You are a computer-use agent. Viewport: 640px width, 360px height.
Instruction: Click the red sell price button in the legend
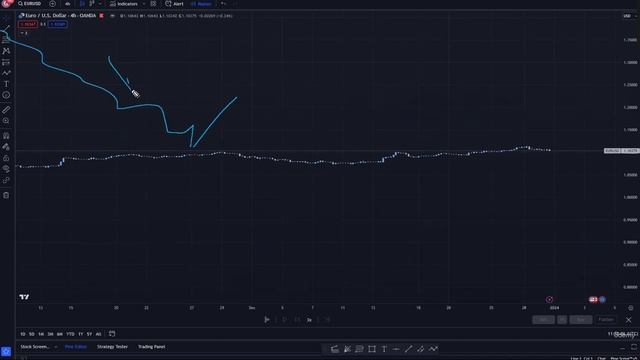point(28,24)
